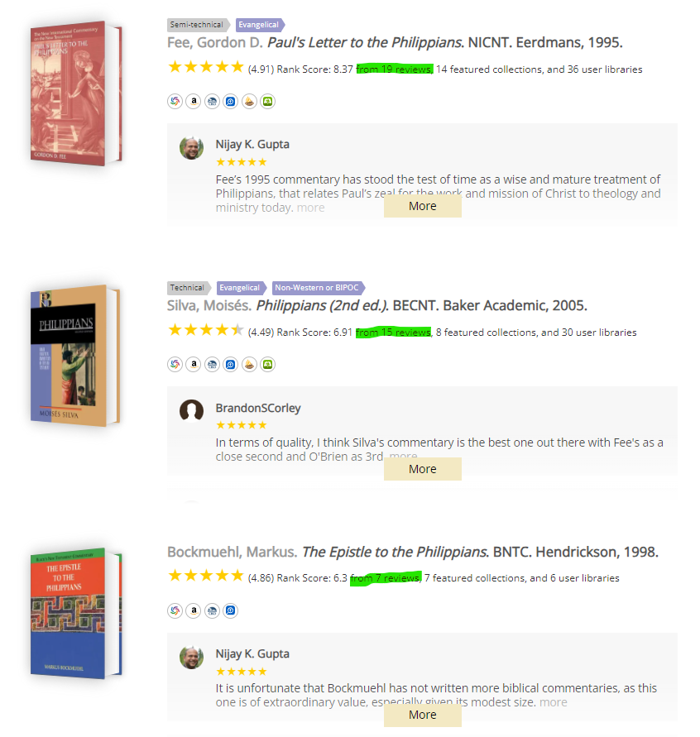Expand Bockmuehl review with More button
Screen dimensions: 700x737
click(422, 715)
